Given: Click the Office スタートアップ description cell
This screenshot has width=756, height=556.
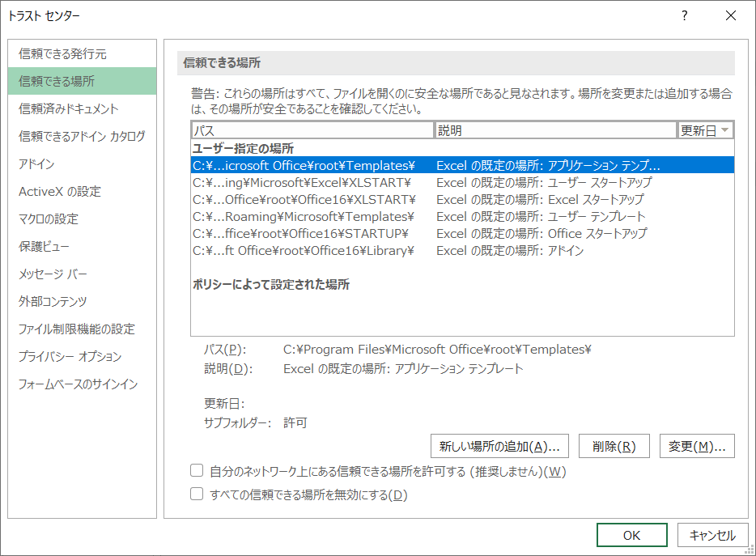Looking at the screenshot, I should (542, 233).
